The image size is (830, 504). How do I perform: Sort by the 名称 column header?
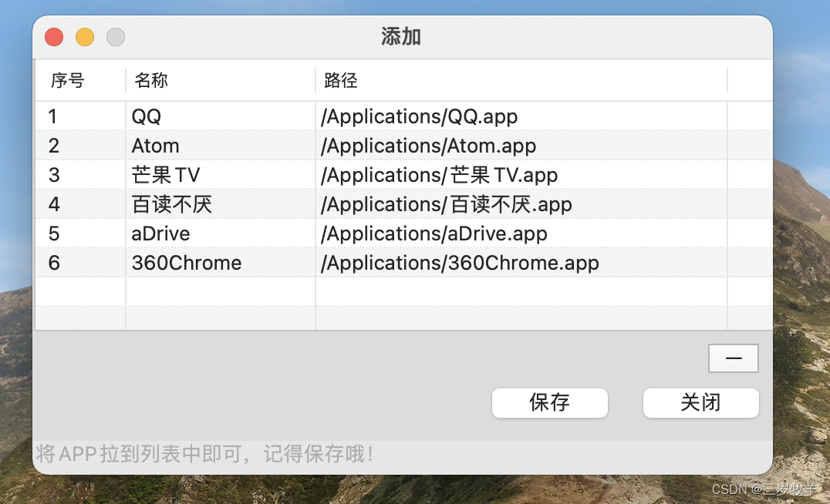click(x=151, y=80)
